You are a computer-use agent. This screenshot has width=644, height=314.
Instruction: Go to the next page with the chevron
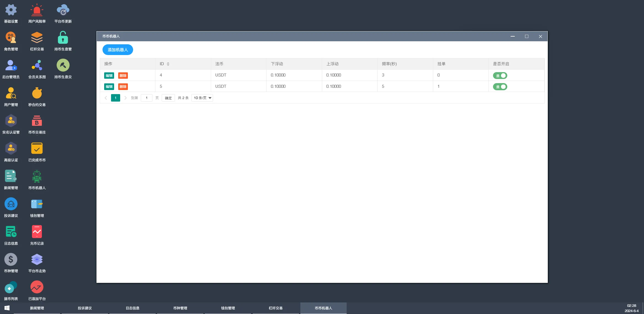[x=125, y=98]
